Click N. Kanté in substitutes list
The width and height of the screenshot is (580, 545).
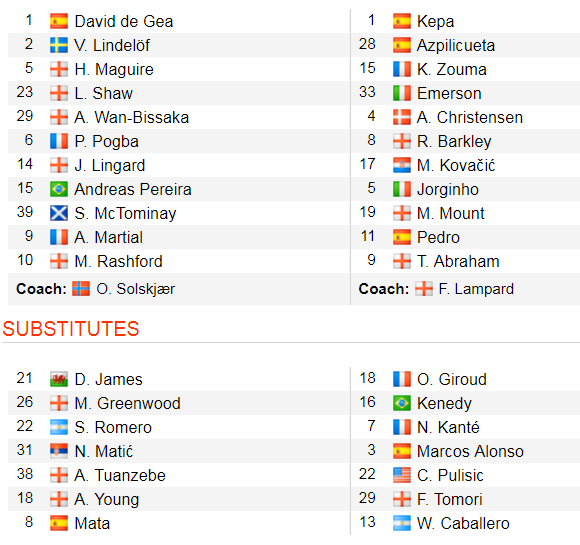point(448,427)
